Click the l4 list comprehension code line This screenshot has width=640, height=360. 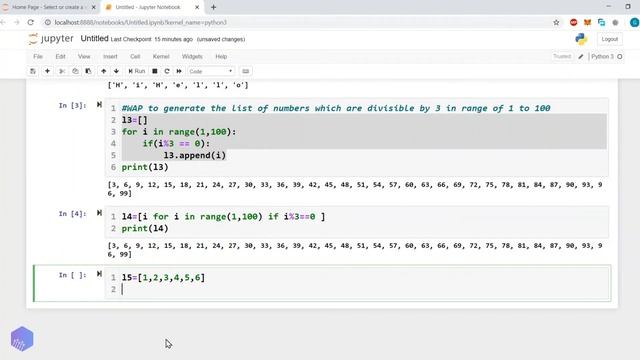(223, 217)
